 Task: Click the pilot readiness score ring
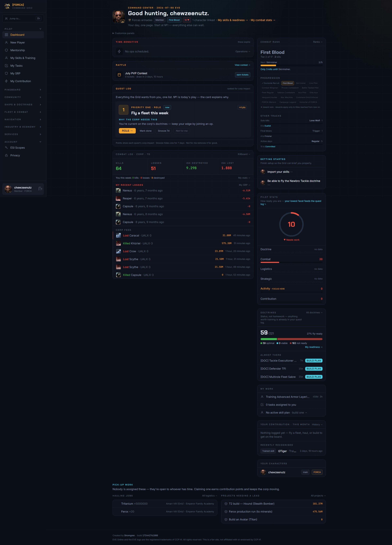point(291,224)
